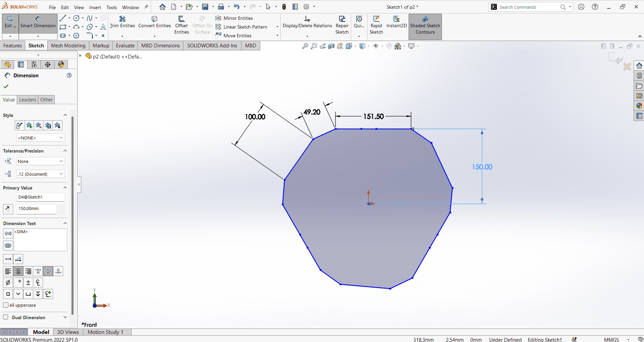This screenshot has width=644, height=342.
Task: Click the Instant2D tool
Action: [397, 22]
